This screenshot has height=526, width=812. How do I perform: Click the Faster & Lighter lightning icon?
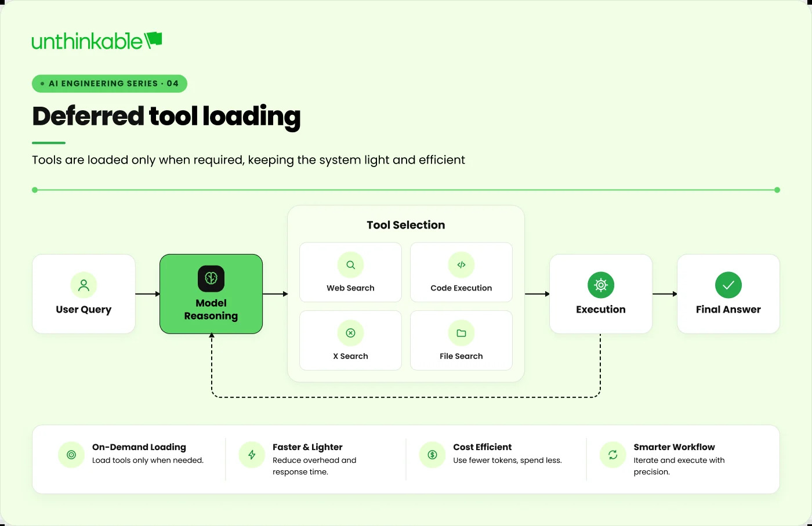pyautogui.click(x=252, y=455)
